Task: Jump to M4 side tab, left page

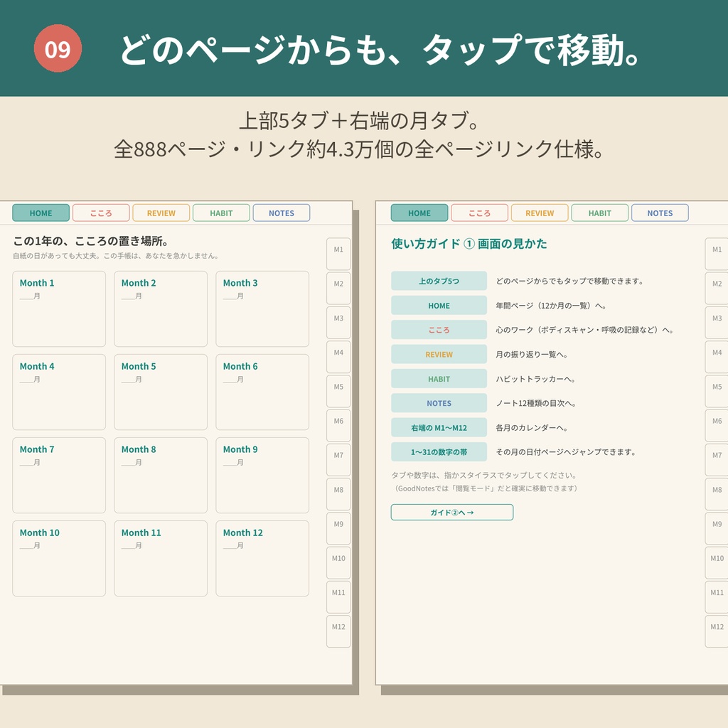Action: (x=338, y=357)
